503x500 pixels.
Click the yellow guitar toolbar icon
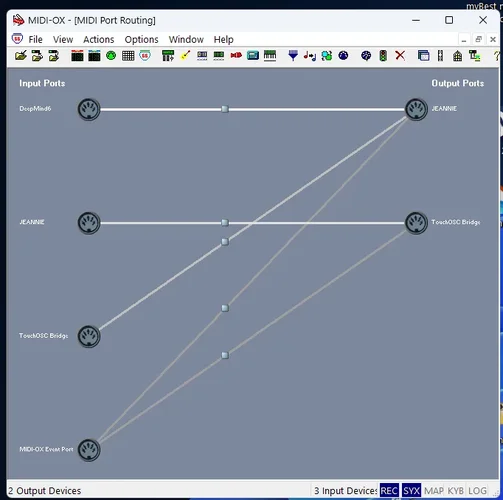coord(185,56)
